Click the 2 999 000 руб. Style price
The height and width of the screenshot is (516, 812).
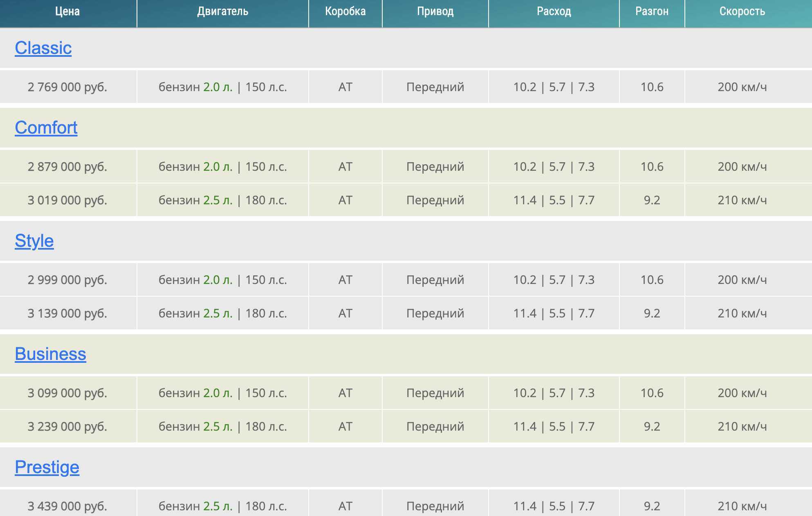click(x=67, y=280)
